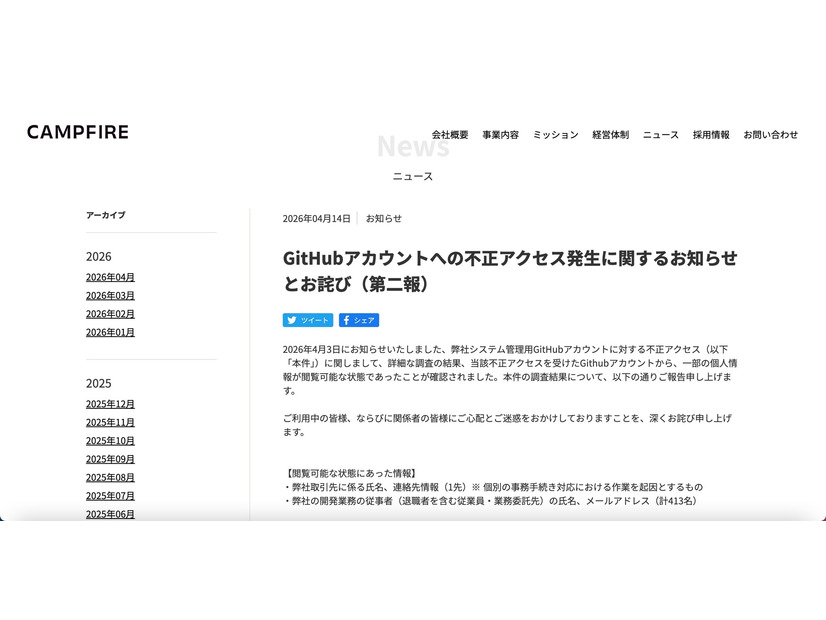Click the Twitter ツイート share button

(x=308, y=320)
